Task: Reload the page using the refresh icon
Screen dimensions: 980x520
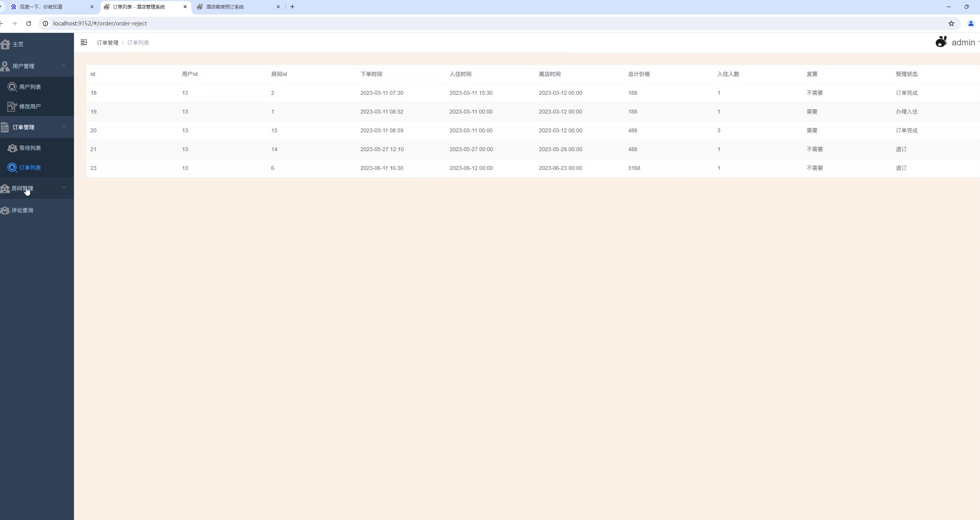Action: [29, 23]
